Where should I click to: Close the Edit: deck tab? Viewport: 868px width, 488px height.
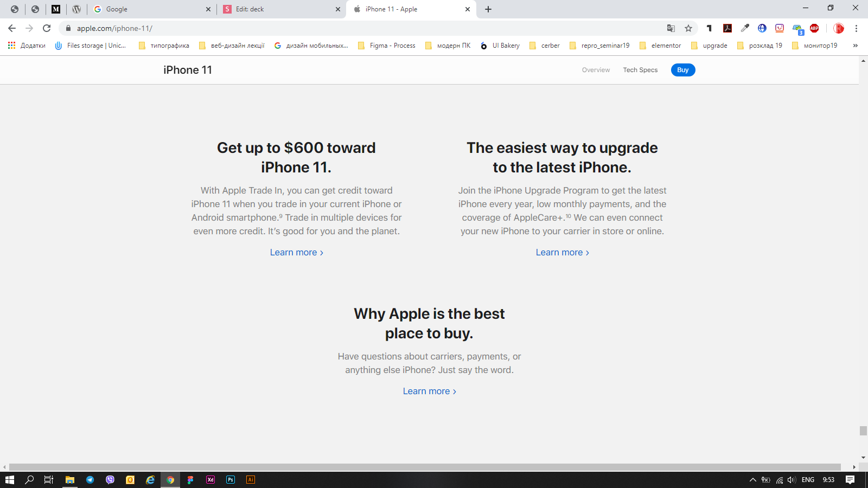coord(338,9)
